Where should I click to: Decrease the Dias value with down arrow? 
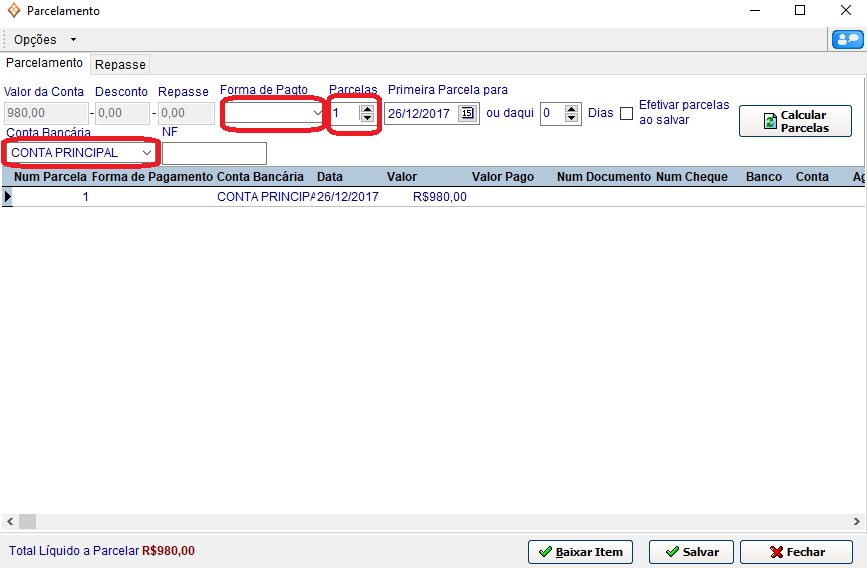coord(572,118)
